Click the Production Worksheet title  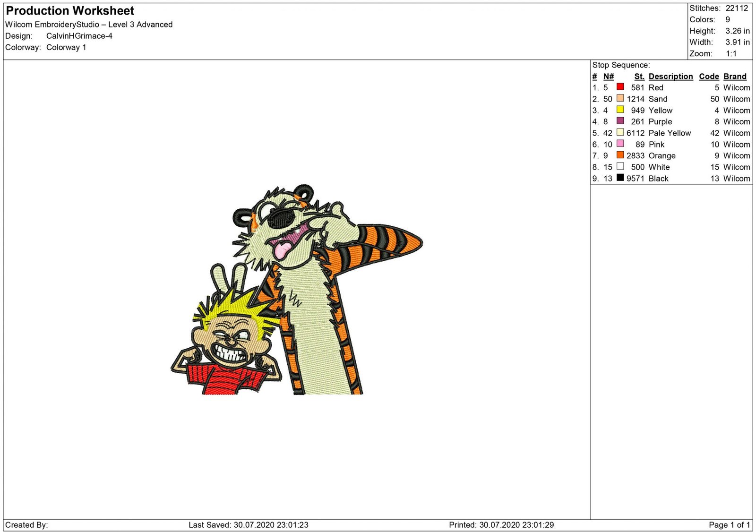click(69, 10)
